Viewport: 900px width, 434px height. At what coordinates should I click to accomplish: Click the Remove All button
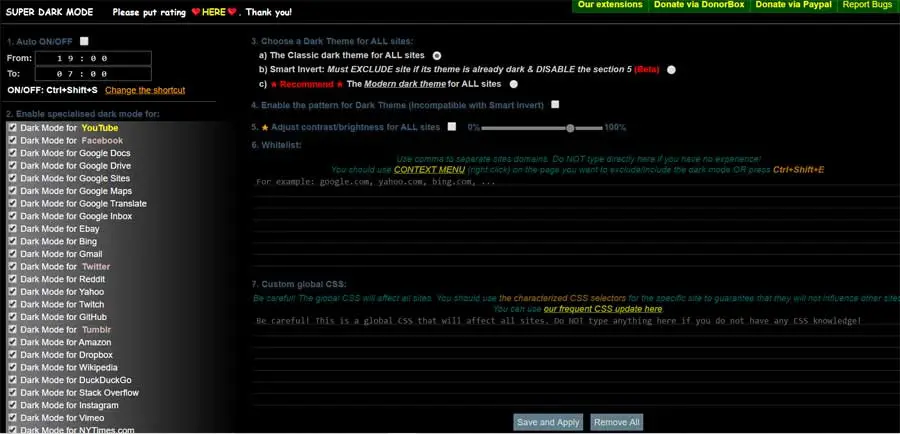coord(616,423)
